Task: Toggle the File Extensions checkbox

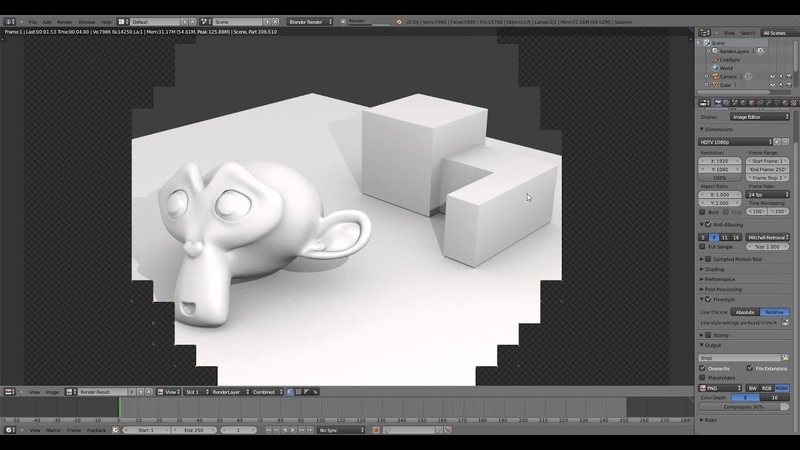Action: point(750,368)
